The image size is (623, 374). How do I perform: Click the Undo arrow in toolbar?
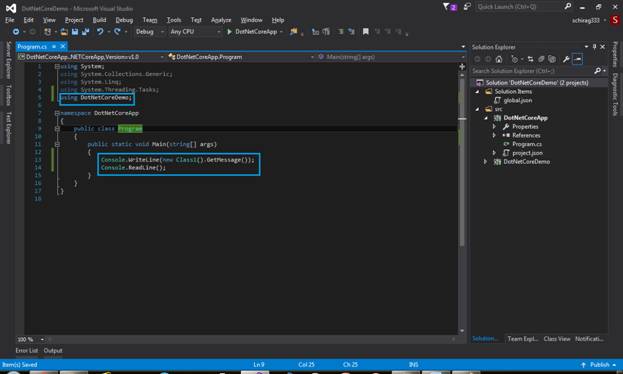coord(100,31)
